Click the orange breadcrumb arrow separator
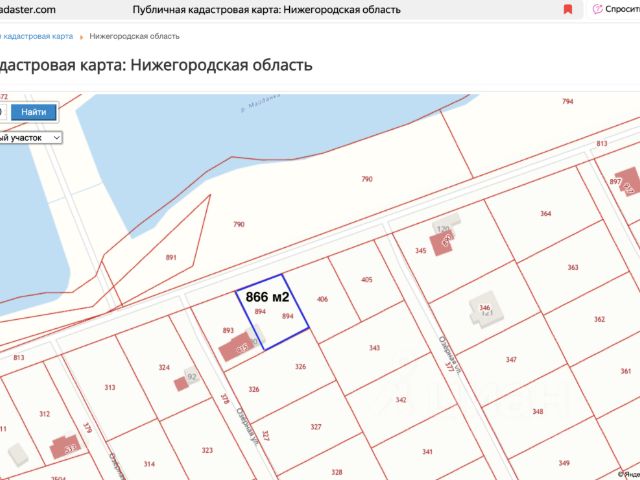This screenshot has width=640, height=480. point(81,37)
